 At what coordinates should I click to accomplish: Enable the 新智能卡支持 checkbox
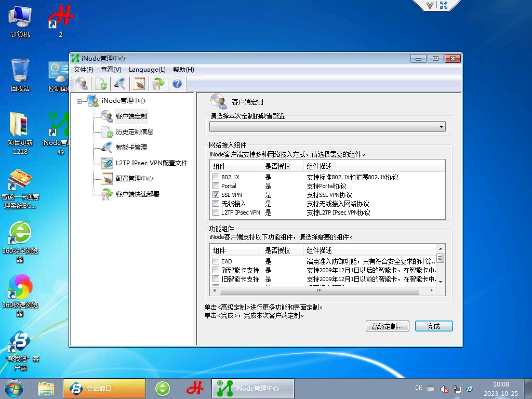click(x=216, y=270)
